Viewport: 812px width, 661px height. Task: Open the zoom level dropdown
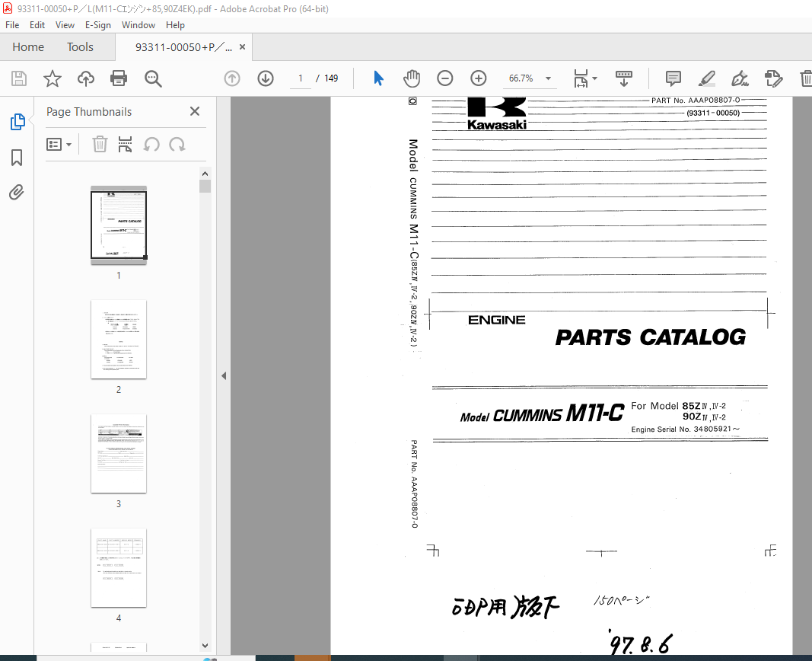(549, 78)
